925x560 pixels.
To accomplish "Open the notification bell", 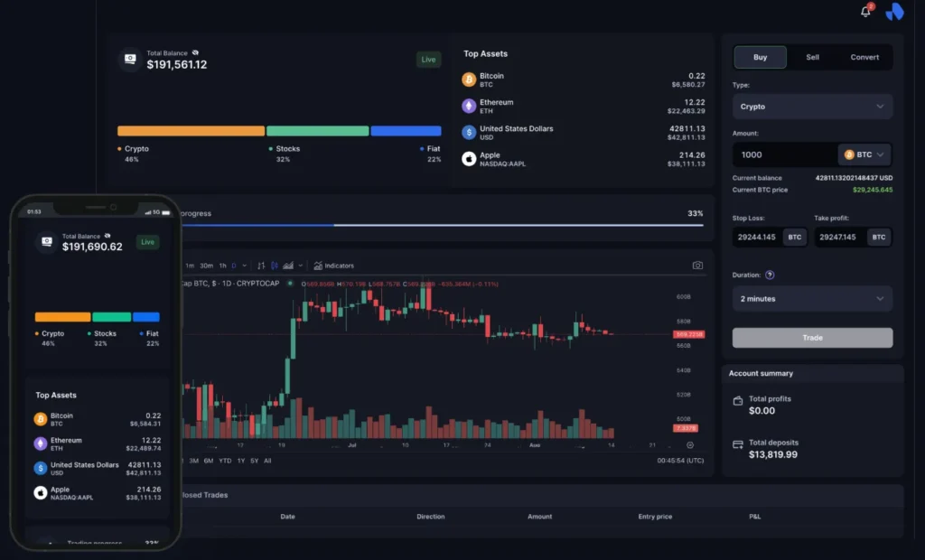I will click(x=864, y=12).
